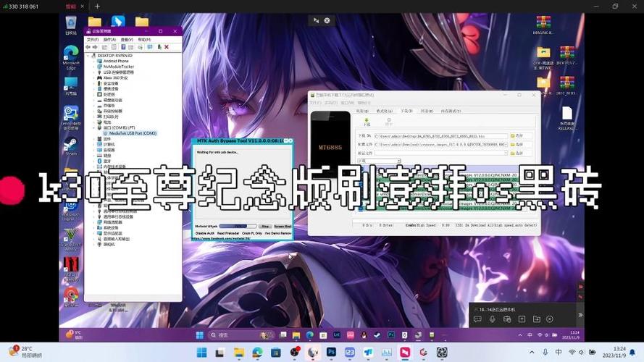Click green download arrow in flash tool
The image size is (644, 362).
click(367, 122)
